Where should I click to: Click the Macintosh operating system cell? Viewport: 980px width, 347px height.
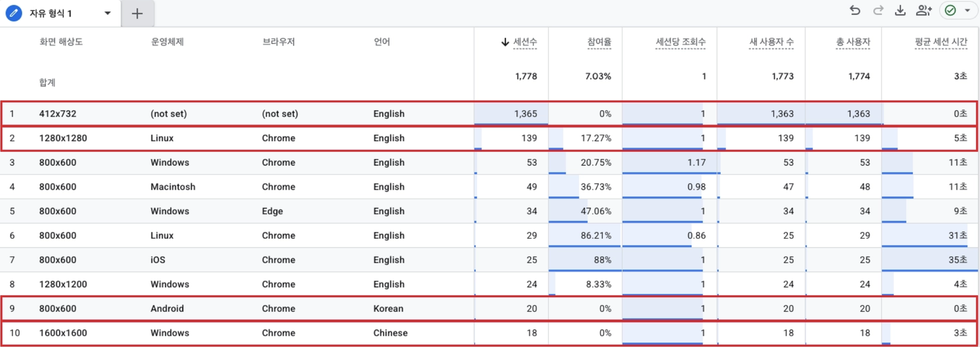(x=173, y=187)
